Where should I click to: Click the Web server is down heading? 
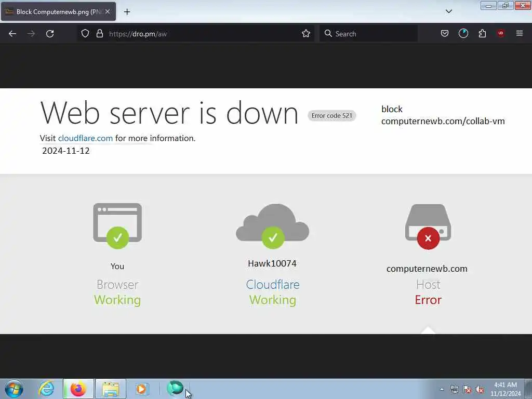point(169,113)
